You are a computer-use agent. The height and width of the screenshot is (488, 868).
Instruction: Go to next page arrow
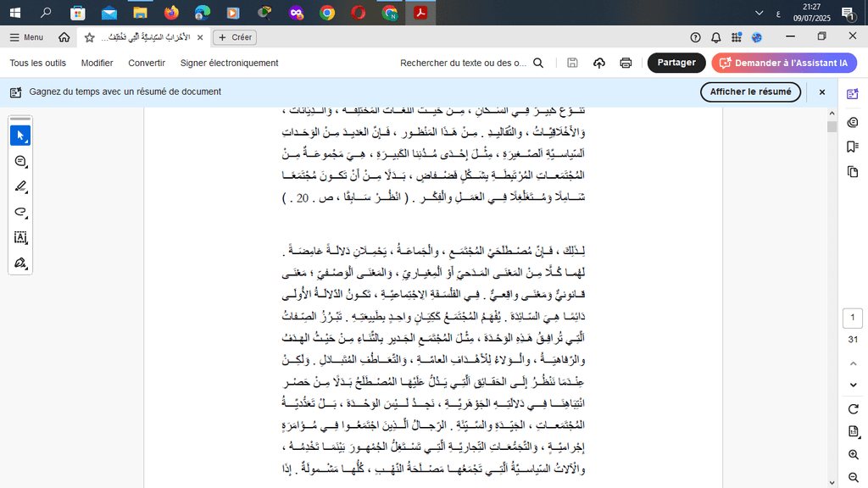pos(853,385)
